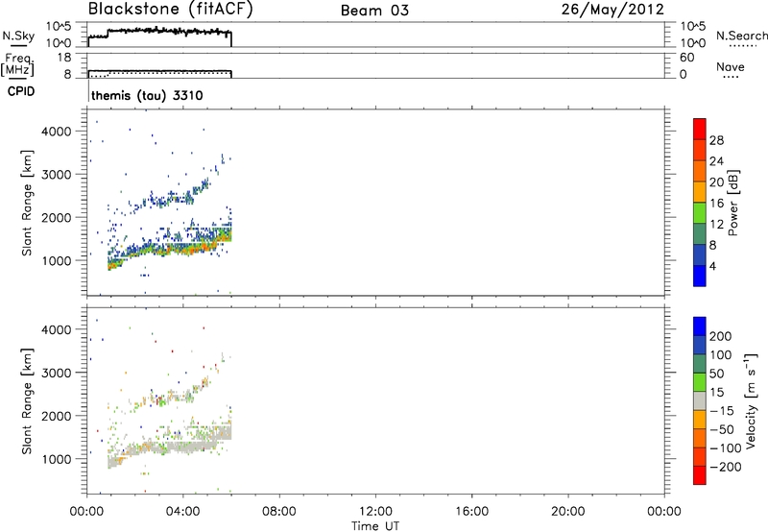Image resolution: width=768 pixels, height=532 pixels.
Task: Click the dotted line sample under Nave
Action: (x=732, y=77)
